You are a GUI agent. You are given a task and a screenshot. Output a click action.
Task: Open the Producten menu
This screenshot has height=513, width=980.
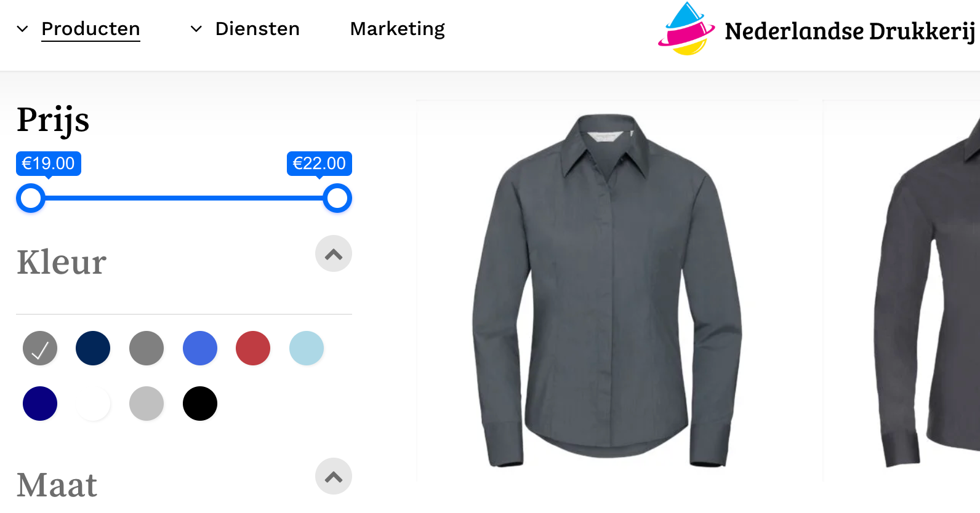coord(90,29)
